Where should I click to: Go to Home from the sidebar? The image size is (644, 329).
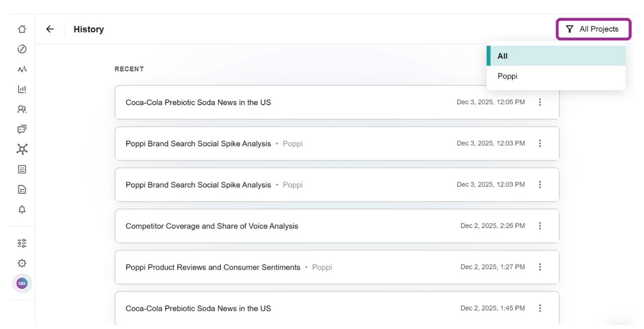(22, 29)
